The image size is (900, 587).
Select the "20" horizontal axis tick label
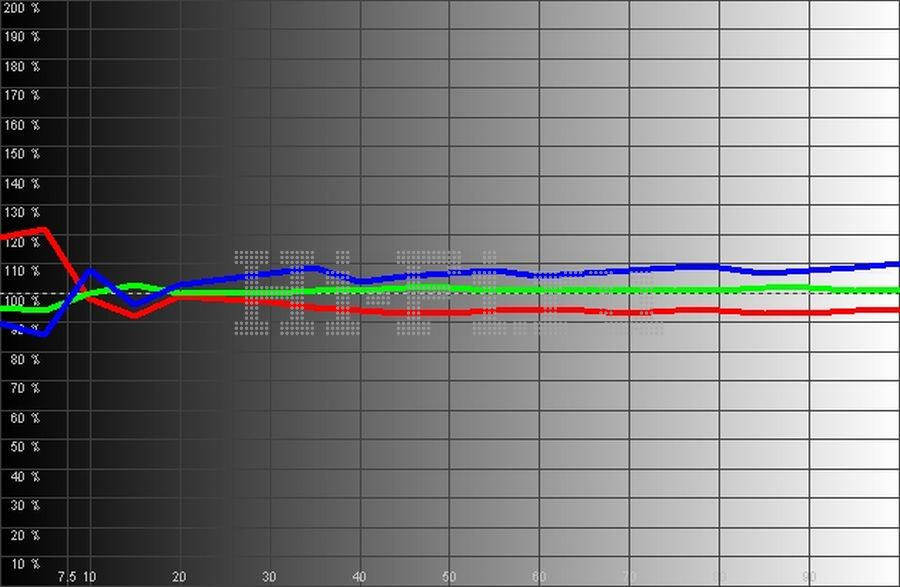coord(179,577)
